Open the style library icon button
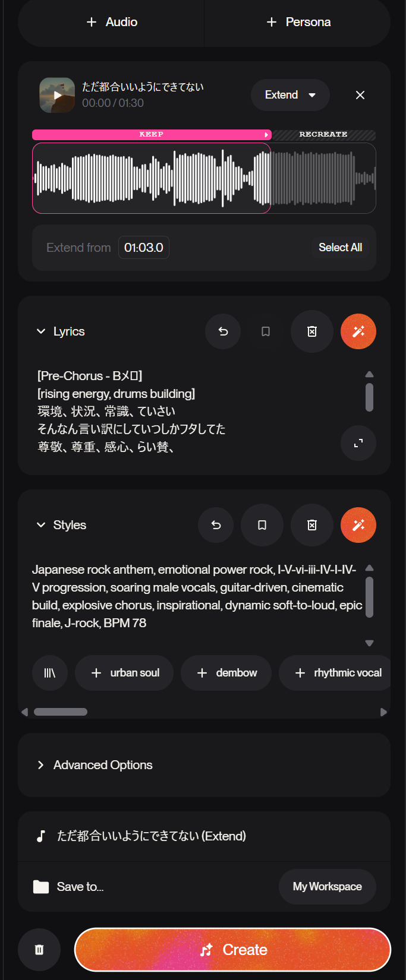This screenshot has height=980, width=406. point(50,673)
